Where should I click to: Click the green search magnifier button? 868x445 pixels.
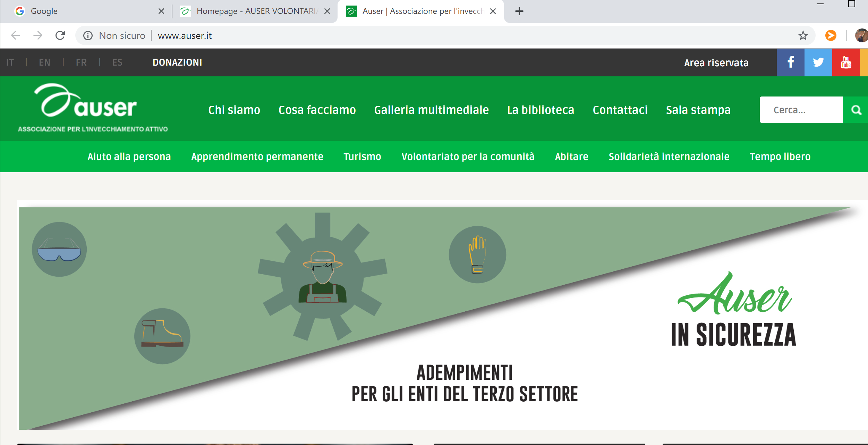[x=856, y=110]
